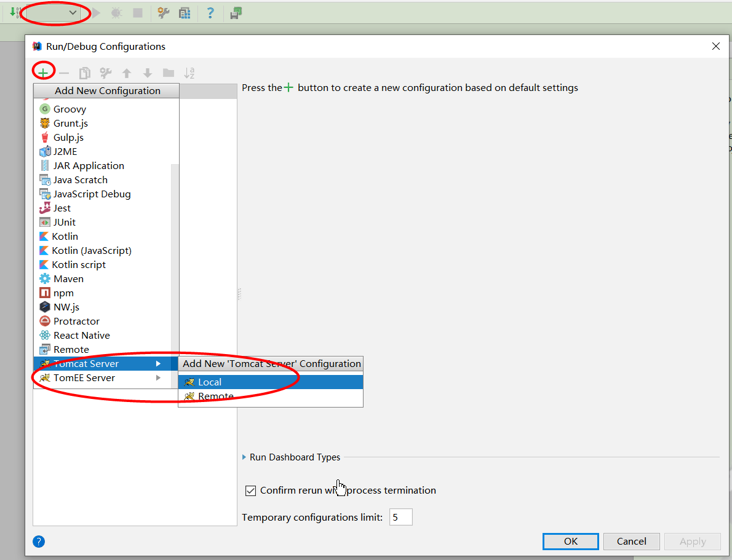
Task: Open Project Structure wrench icon in toolbar
Action: (x=164, y=13)
